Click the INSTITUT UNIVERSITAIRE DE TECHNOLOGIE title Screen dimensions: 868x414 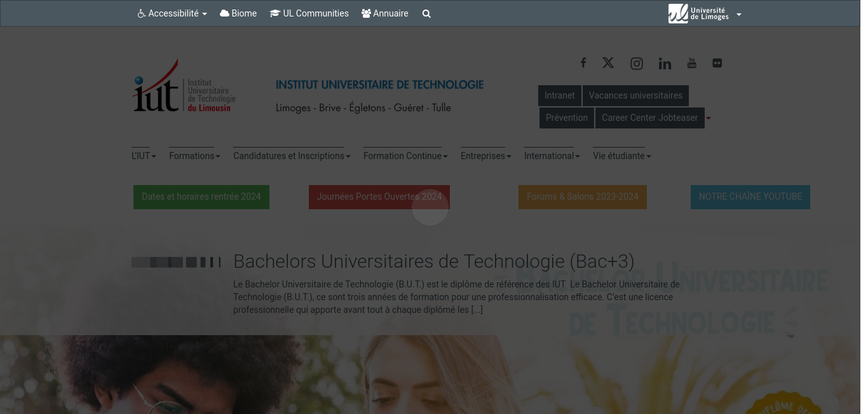pyautogui.click(x=379, y=85)
